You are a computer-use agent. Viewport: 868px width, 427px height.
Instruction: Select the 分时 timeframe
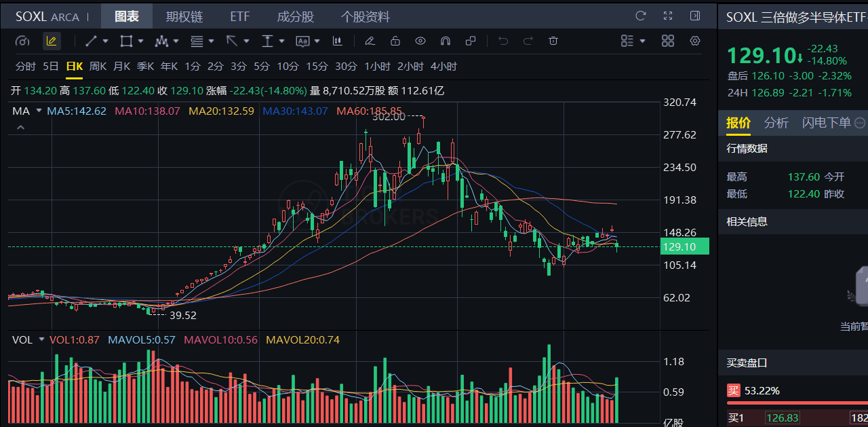[x=26, y=67]
